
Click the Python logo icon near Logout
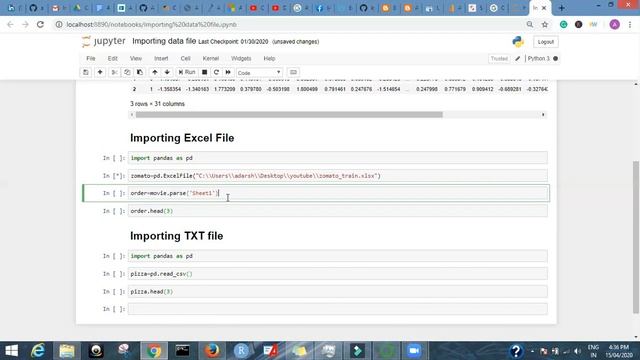point(518,42)
